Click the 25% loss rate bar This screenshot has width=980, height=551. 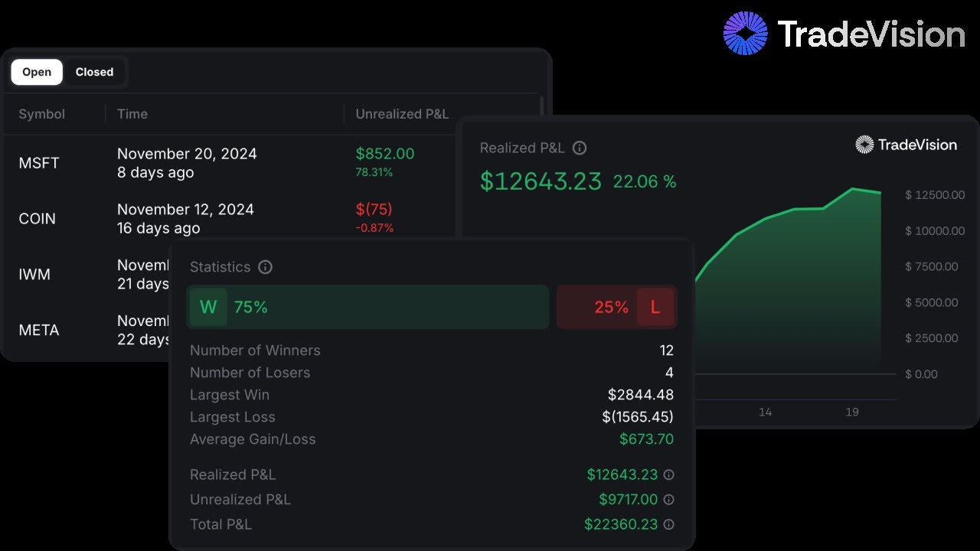(617, 308)
